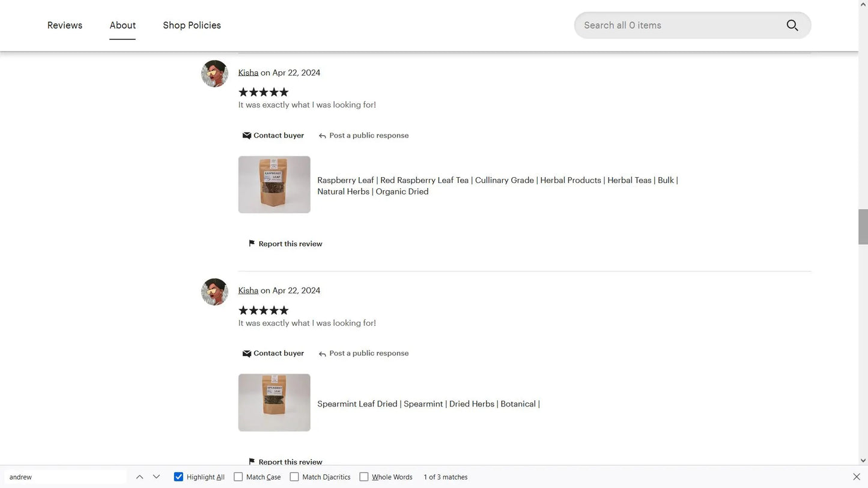Jump to next find match arrow
The image size is (868, 488).
pos(157,477)
